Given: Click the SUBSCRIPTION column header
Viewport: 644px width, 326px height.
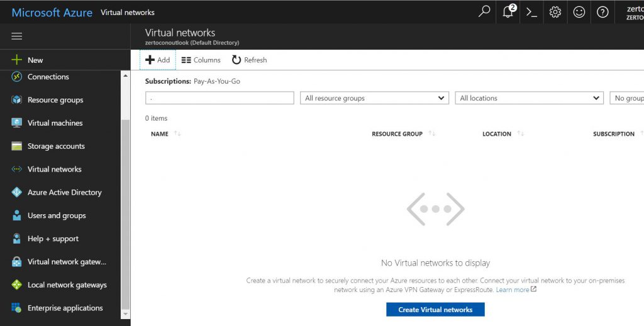Looking at the screenshot, I should tap(614, 134).
